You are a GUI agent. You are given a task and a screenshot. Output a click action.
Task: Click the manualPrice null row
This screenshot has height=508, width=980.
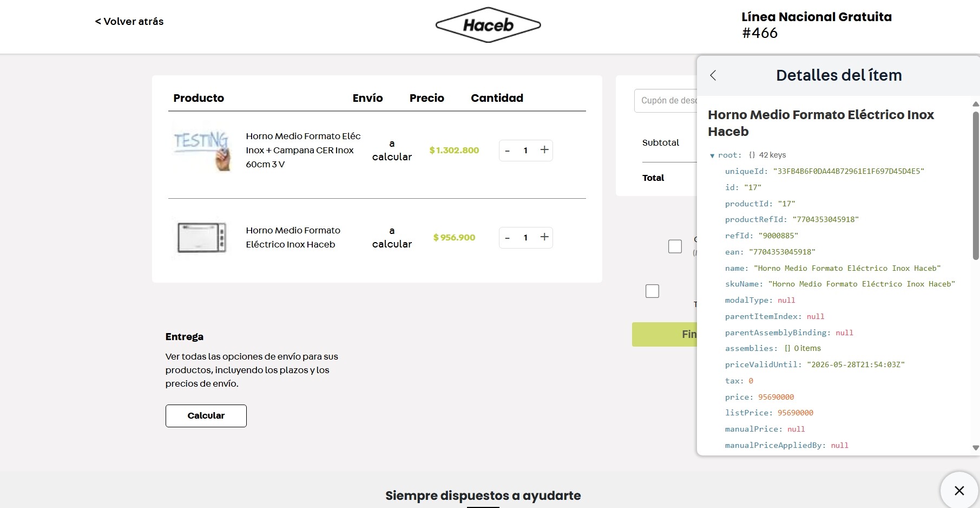(765, 429)
